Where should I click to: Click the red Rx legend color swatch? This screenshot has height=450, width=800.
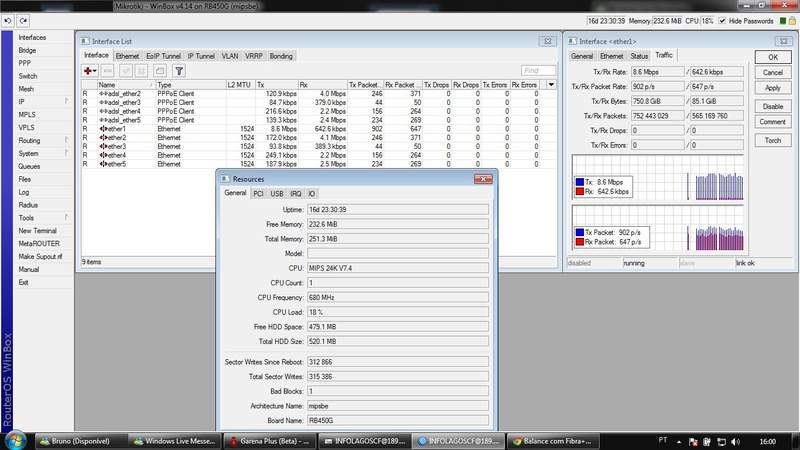580,192
